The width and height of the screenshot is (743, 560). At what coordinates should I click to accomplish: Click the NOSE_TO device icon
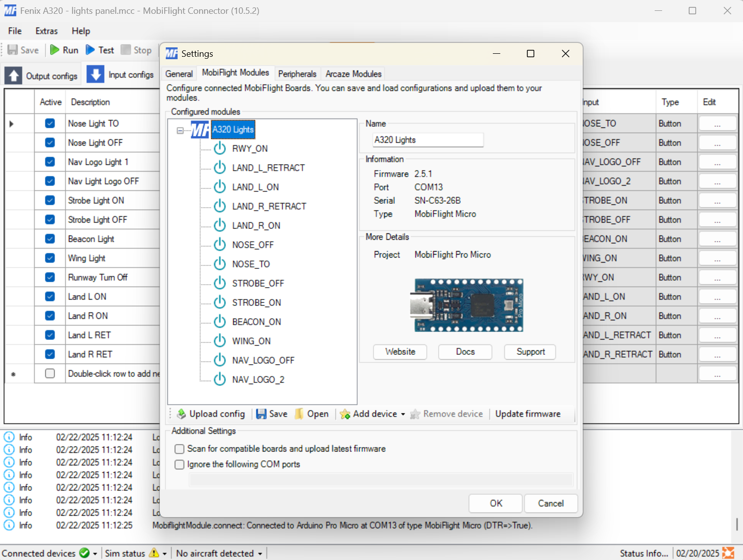tap(220, 264)
